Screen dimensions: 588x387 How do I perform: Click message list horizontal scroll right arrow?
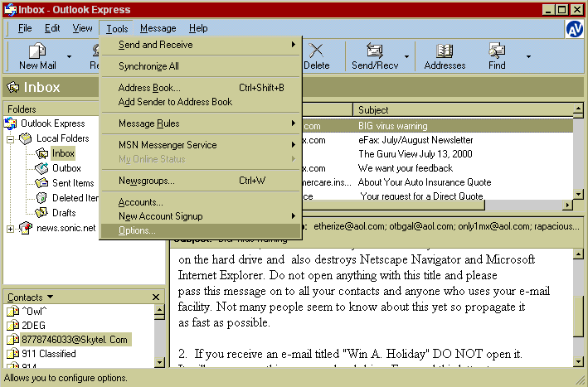(568, 205)
